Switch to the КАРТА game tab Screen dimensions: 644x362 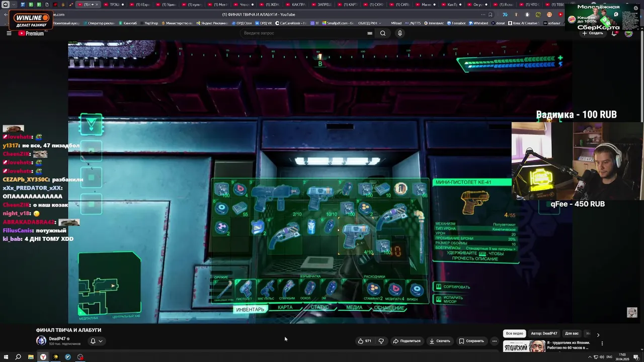coord(285,307)
